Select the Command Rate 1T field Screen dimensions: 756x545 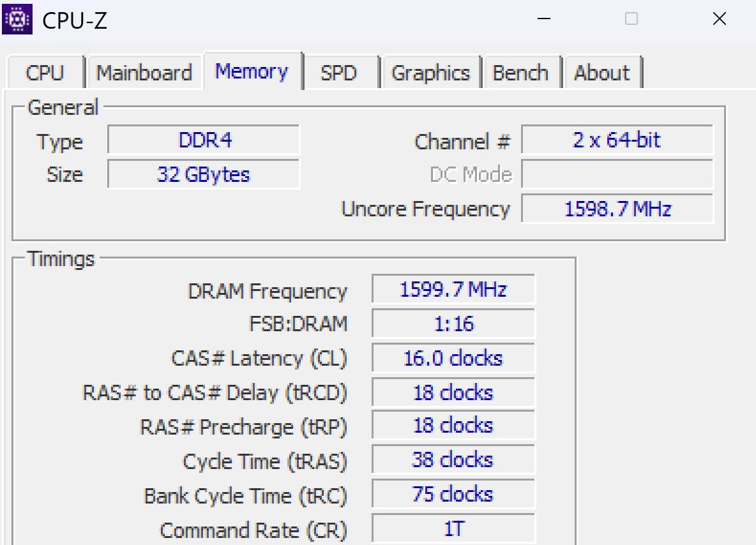[x=452, y=528]
